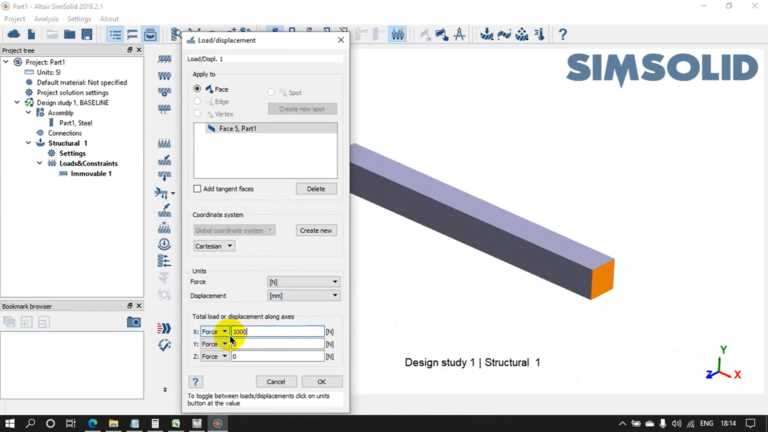Click the cloud icon in the toolbar

click(14, 34)
